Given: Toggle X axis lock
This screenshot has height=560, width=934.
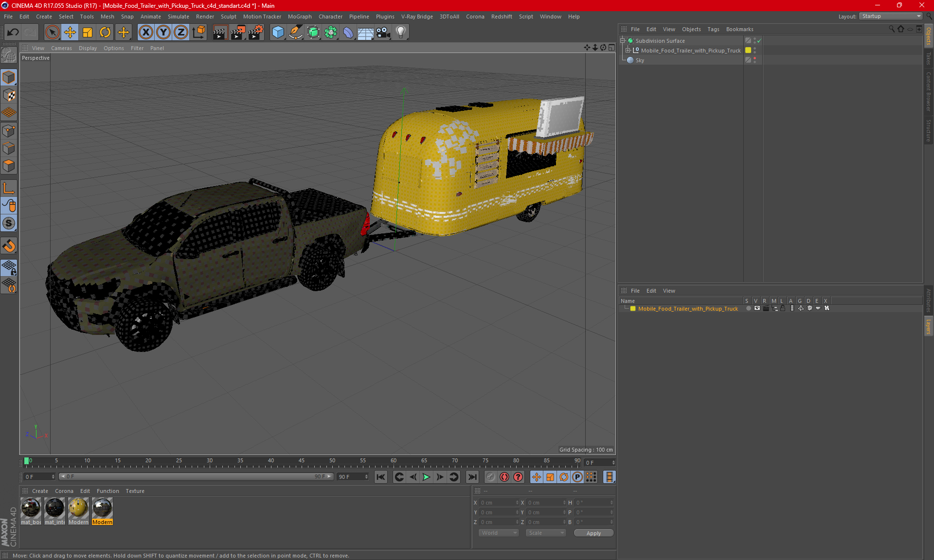Looking at the screenshot, I should click(145, 33).
